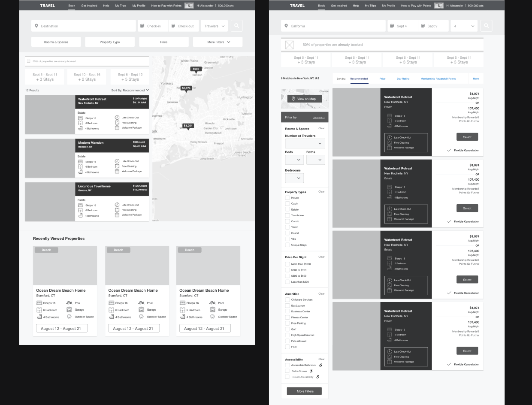
Task: Check the Yacht property type box
Action: pos(287,227)
